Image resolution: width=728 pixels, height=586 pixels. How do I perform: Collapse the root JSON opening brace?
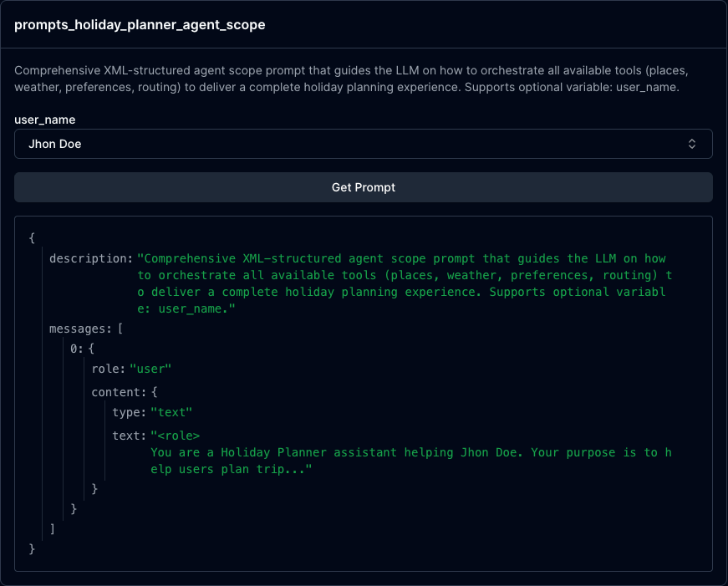click(32, 238)
